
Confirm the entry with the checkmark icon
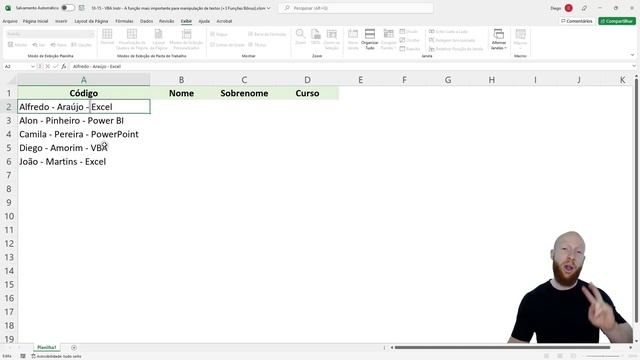point(56,66)
